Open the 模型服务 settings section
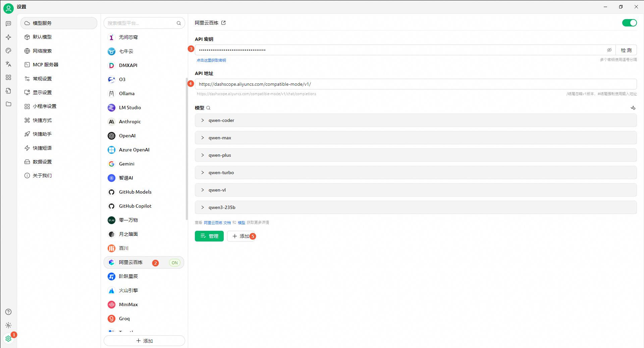Viewport: 644px width, 348px height. 59,23
